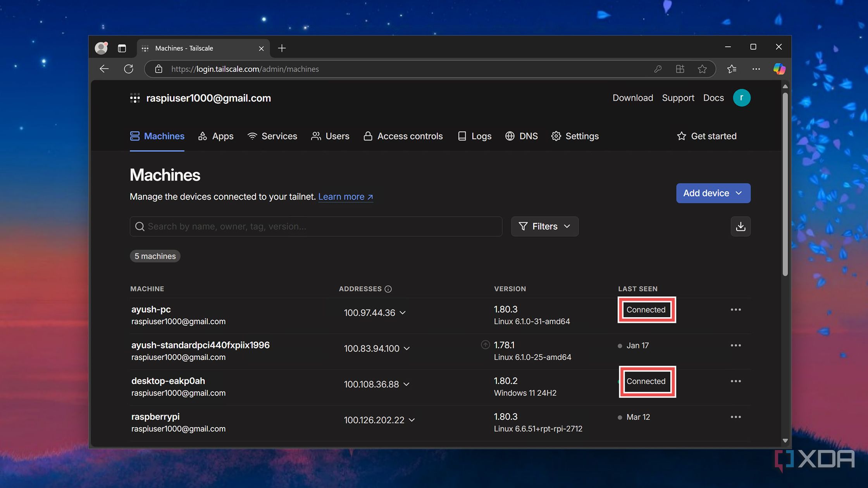Click the Download link at top right
The image size is (868, 488).
[632, 98]
